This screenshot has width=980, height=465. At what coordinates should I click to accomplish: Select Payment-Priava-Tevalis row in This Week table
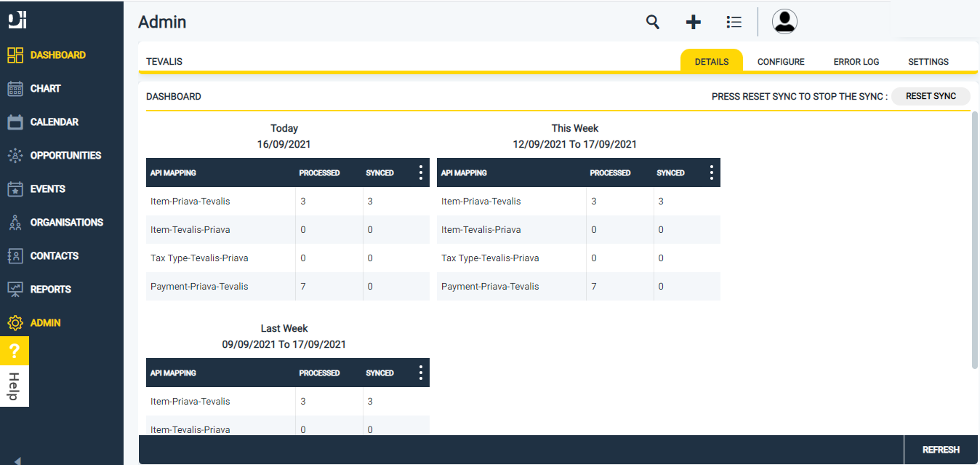pos(579,287)
